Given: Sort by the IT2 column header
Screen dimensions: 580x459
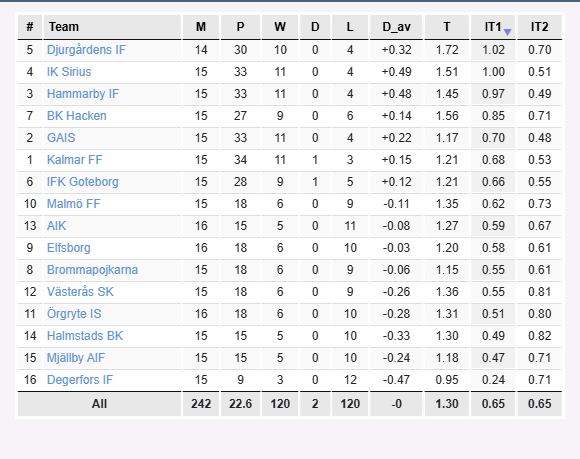Looking at the screenshot, I should coord(539,27).
